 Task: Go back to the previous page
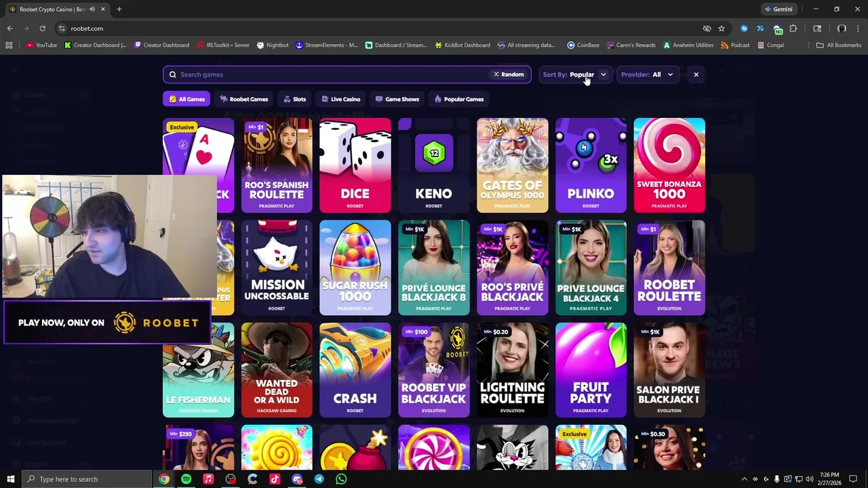tap(9, 28)
